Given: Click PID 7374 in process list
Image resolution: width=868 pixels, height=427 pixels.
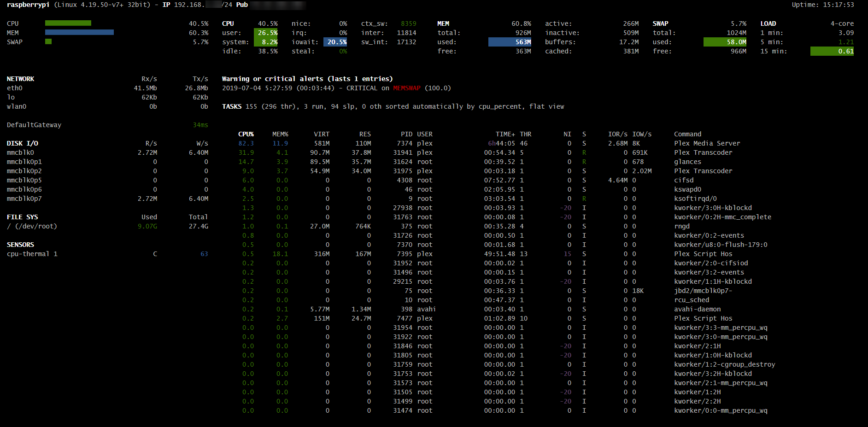Looking at the screenshot, I should [x=405, y=143].
